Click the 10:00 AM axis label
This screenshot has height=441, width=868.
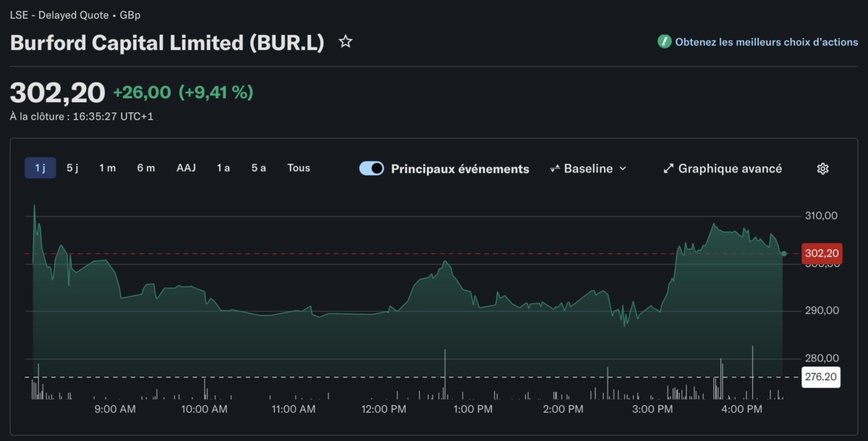click(205, 409)
